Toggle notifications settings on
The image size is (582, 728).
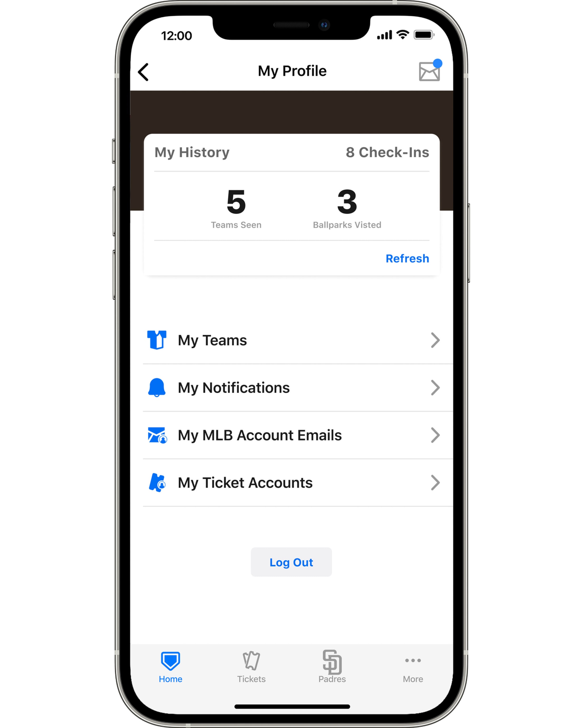pyautogui.click(x=290, y=388)
